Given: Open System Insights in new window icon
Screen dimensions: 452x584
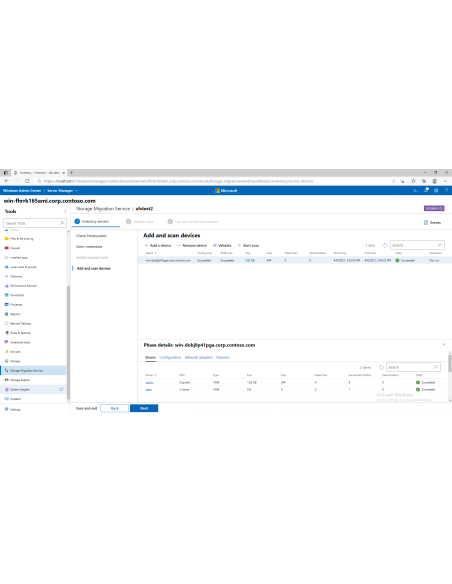Looking at the screenshot, I should pos(61,389).
